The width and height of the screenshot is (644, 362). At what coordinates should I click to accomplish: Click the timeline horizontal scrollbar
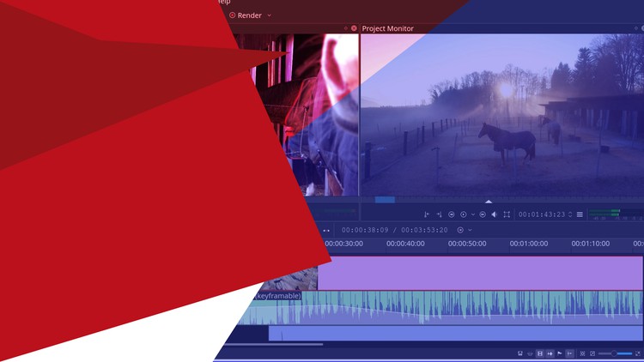tap(275, 344)
